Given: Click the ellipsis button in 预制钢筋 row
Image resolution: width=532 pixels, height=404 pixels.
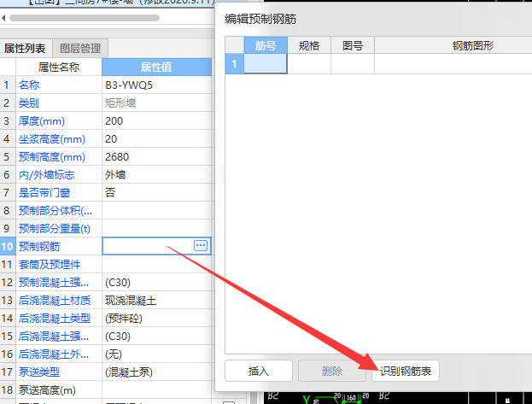Looking at the screenshot, I should coord(201,245).
